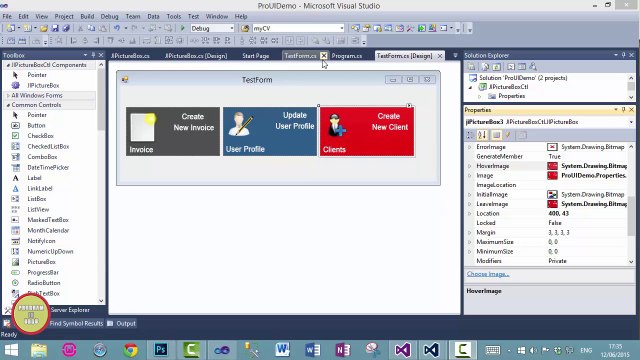The image size is (640, 360).
Task: Click the Windows Start button
Action: tap(11, 350)
